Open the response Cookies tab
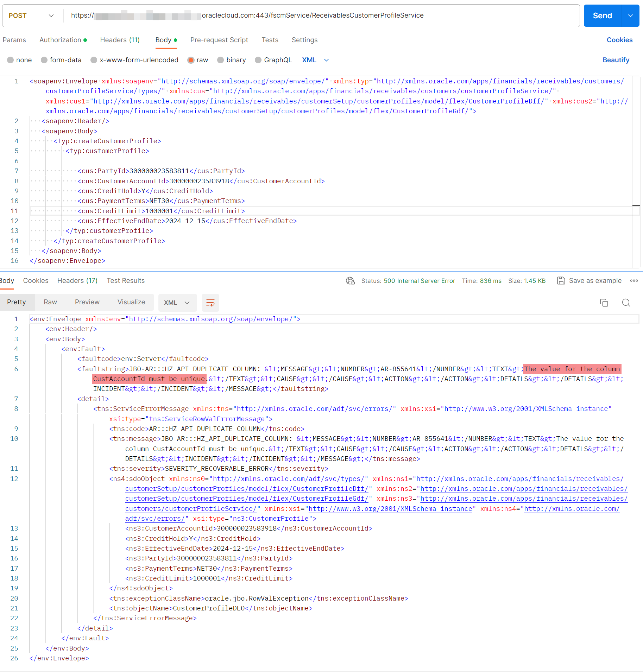The image size is (643, 672). [36, 281]
